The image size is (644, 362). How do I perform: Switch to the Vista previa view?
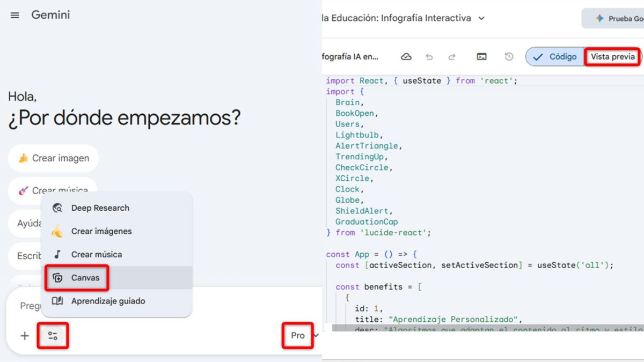tap(613, 57)
